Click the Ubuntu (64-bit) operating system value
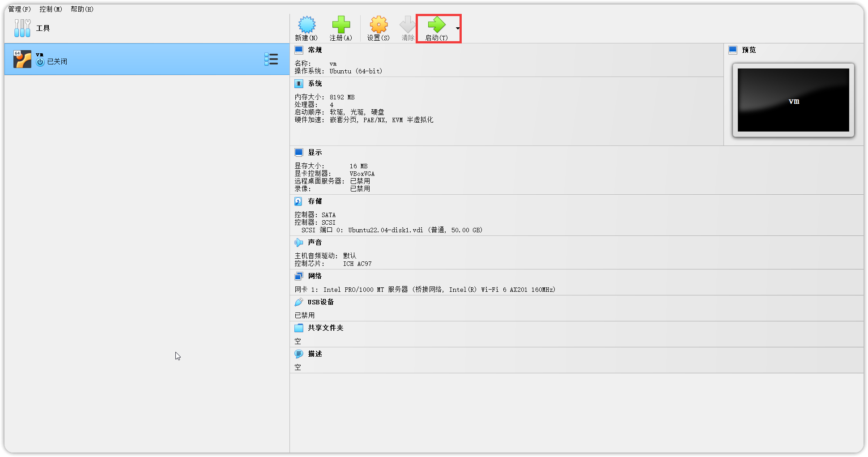This screenshot has height=457, width=868. click(356, 71)
